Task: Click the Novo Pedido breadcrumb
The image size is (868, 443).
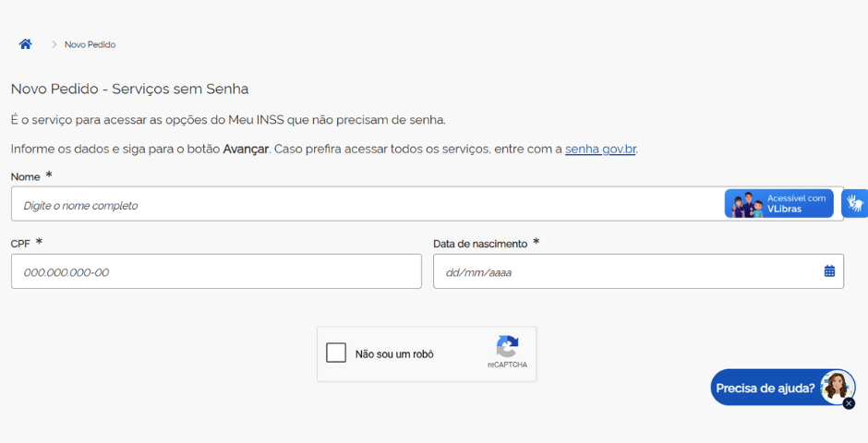Action: [x=90, y=45]
